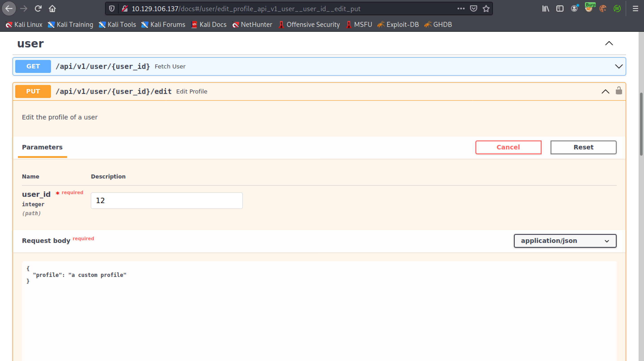Open the MSFU bookmark
The image size is (644, 361).
tap(359, 25)
